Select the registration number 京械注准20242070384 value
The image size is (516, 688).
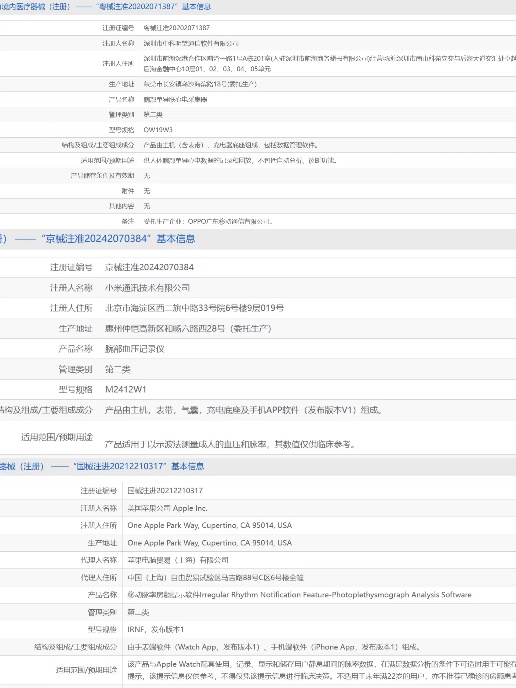149,267
